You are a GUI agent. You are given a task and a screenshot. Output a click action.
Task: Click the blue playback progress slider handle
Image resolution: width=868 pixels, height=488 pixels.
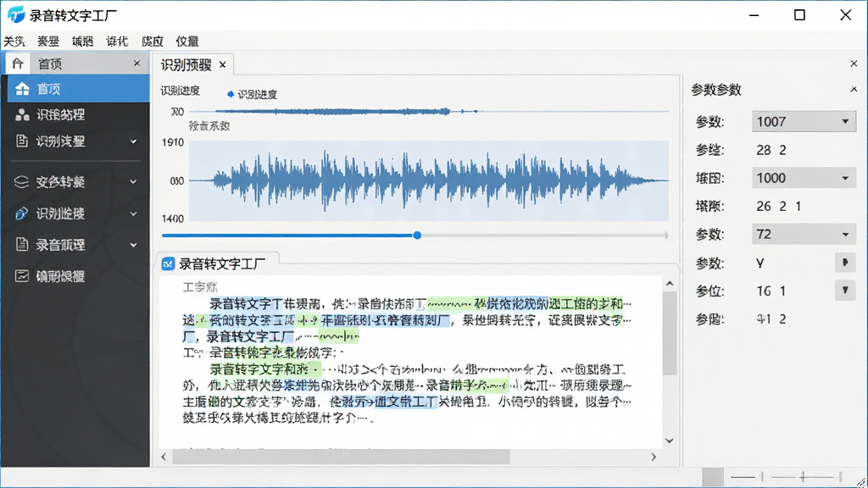[x=417, y=236]
